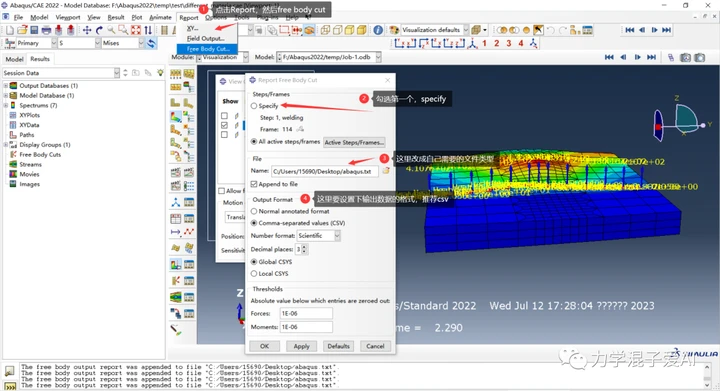Click the Forces threshold input field

[306, 313]
